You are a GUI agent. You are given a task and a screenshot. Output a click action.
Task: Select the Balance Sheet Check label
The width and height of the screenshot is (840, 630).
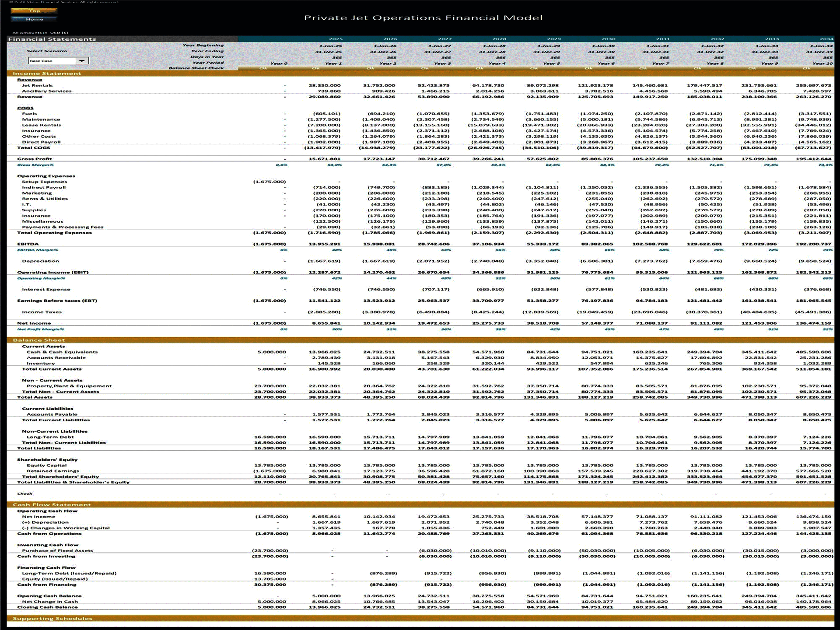(x=196, y=68)
